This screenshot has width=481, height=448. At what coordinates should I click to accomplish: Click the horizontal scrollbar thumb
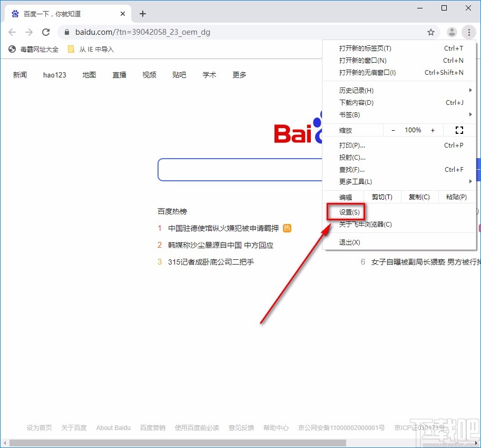178,443
